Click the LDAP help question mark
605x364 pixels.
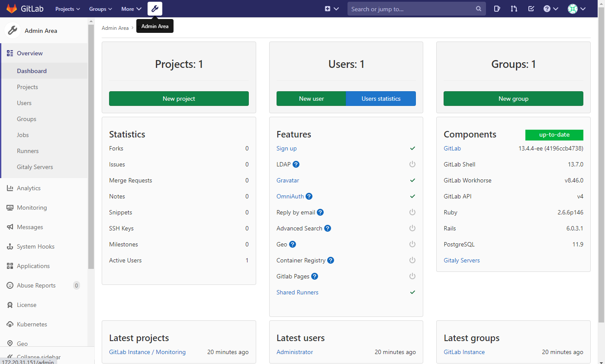(296, 164)
